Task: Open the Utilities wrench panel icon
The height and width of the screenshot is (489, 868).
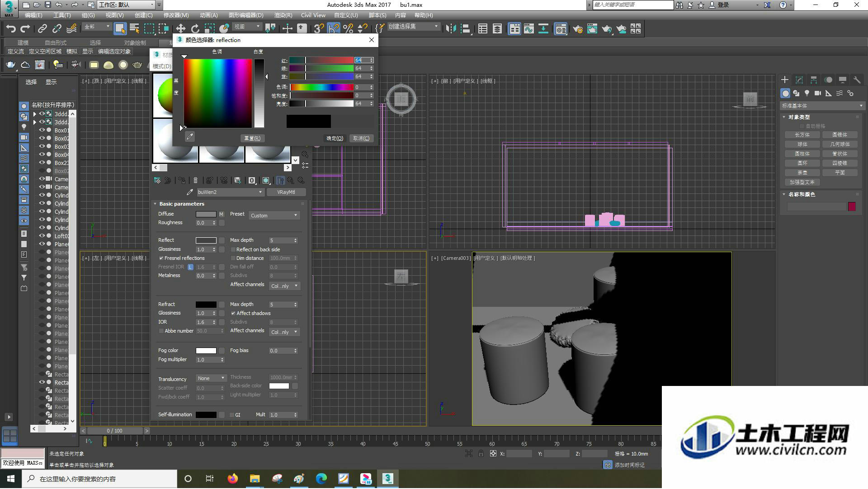Action: [x=857, y=80]
